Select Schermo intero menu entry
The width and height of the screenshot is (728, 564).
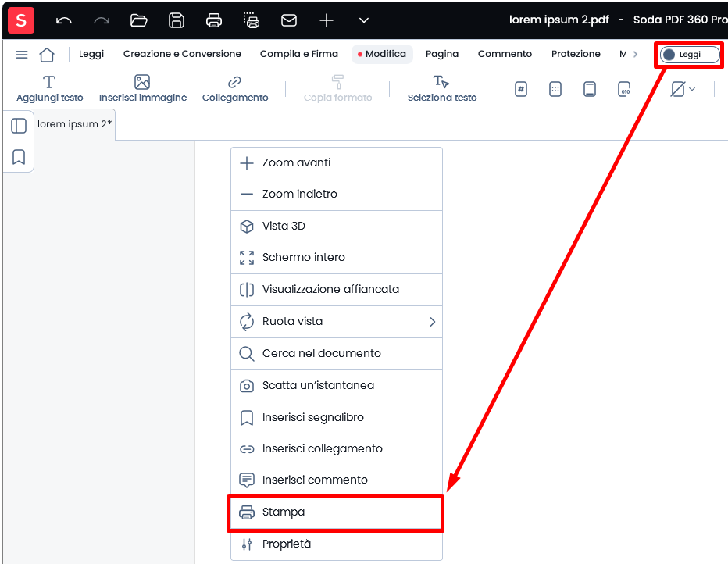337,257
